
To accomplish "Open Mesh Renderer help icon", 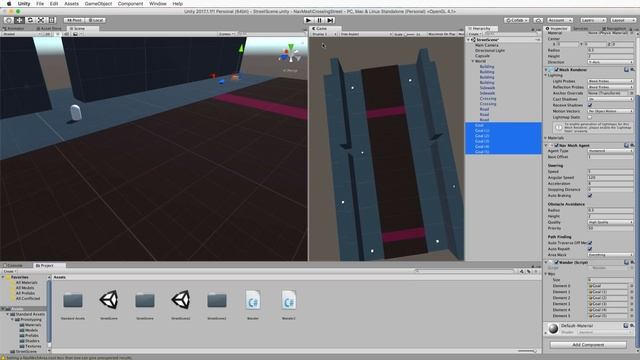I will click(626, 70).
